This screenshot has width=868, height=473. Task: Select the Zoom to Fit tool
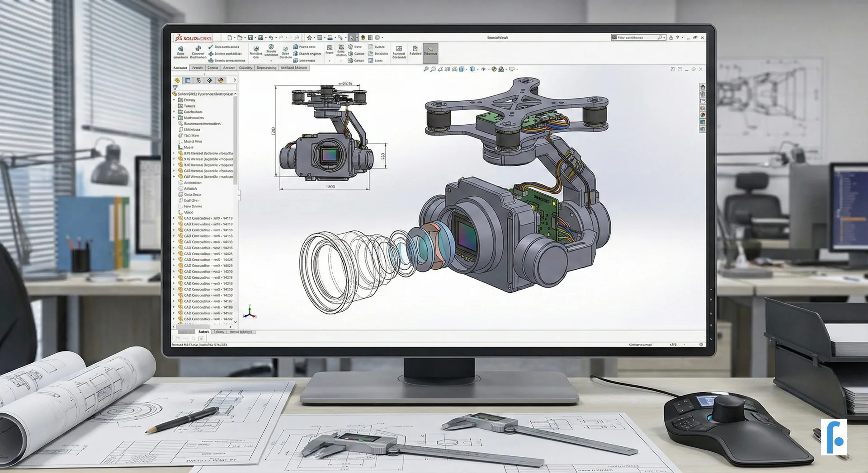(426, 69)
